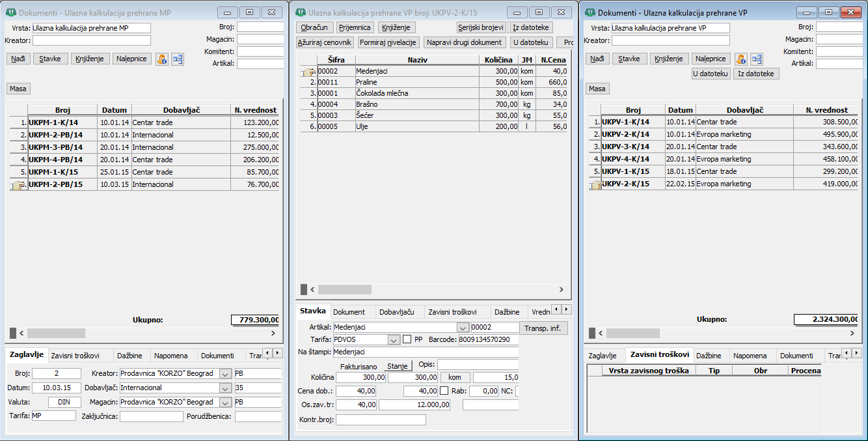Click the tab scroll right arrow in the VP documents window
The width and height of the screenshot is (868, 441).
point(857,353)
